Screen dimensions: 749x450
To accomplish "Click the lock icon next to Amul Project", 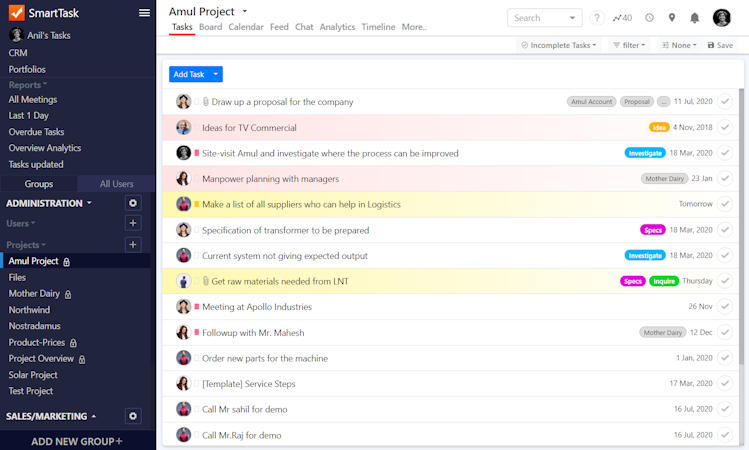I will pos(66,262).
